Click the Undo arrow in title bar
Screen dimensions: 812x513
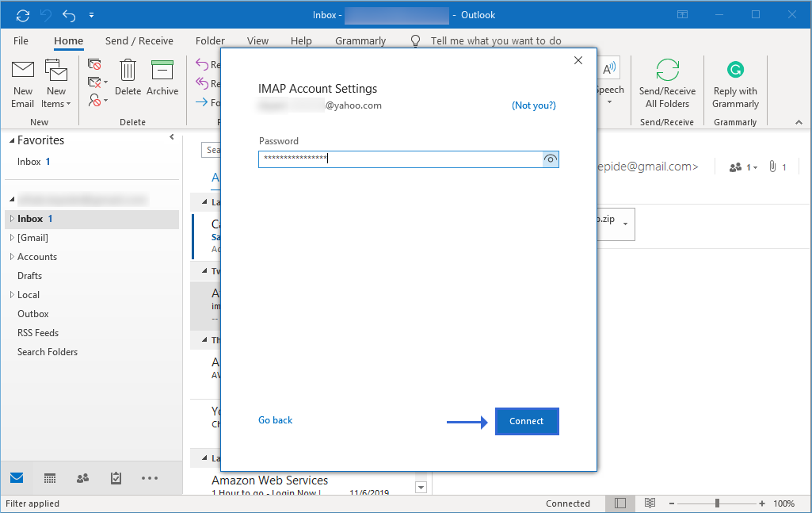coord(69,16)
